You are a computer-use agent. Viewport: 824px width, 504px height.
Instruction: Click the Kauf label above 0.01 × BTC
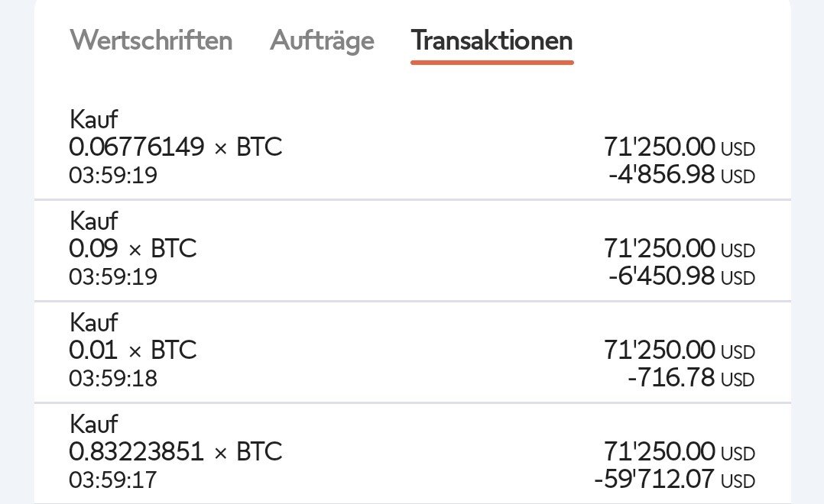pos(93,323)
